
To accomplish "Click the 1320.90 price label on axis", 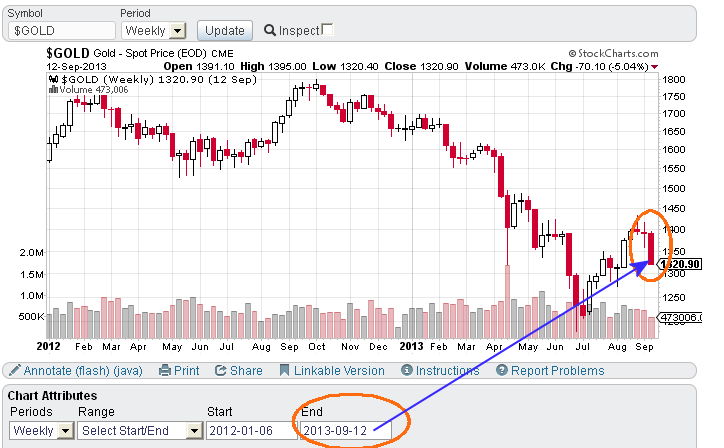I will 680,264.
